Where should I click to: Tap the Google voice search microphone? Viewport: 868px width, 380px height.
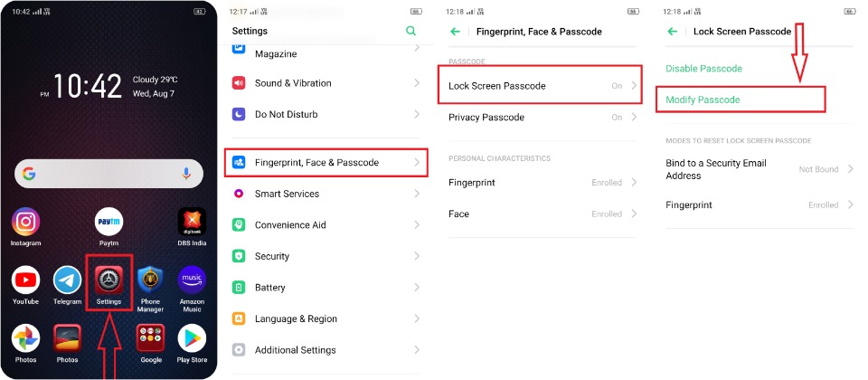click(186, 174)
